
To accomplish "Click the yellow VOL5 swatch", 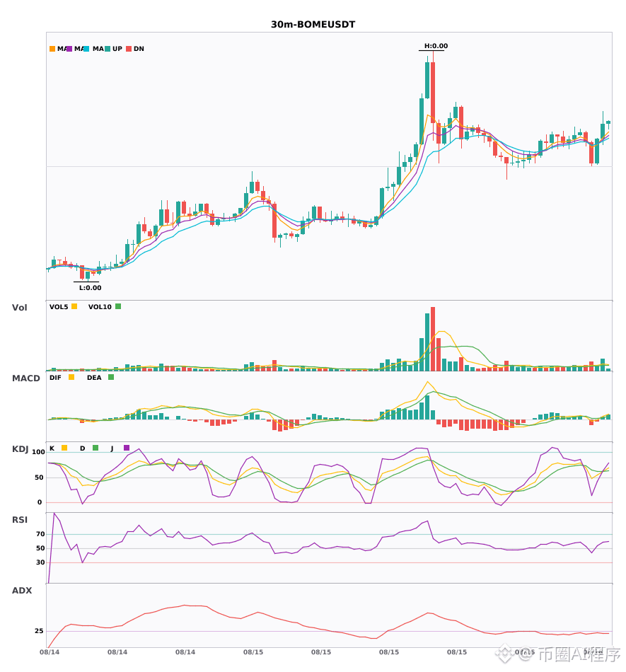I will 74,306.
